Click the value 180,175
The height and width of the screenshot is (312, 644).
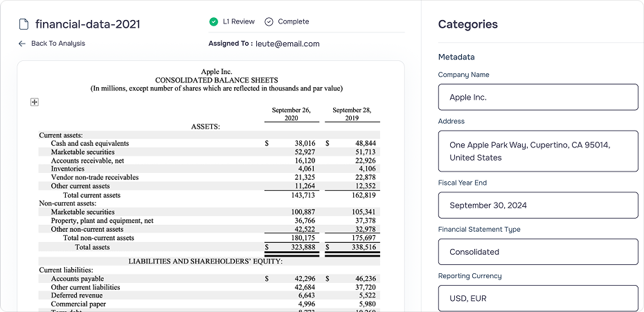point(303,238)
